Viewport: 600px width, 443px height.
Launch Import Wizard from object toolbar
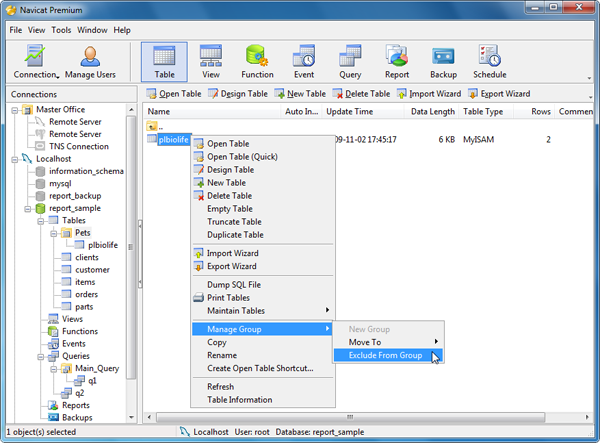(x=429, y=94)
